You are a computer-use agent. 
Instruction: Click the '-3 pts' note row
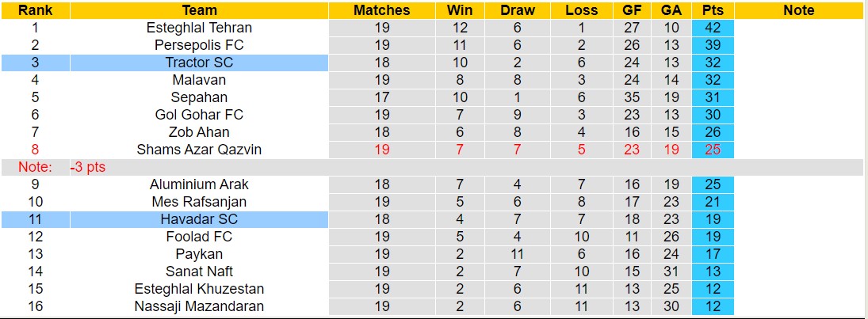pyautogui.click(x=87, y=167)
